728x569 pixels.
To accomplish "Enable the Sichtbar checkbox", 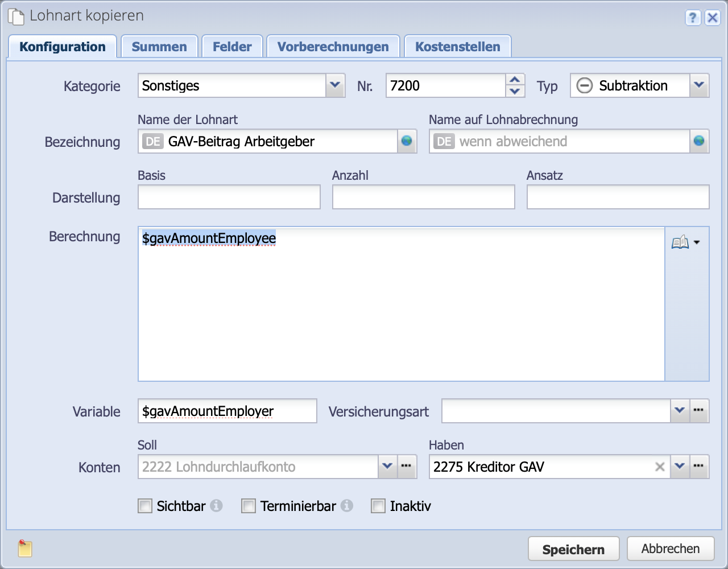I will tap(145, 506).
